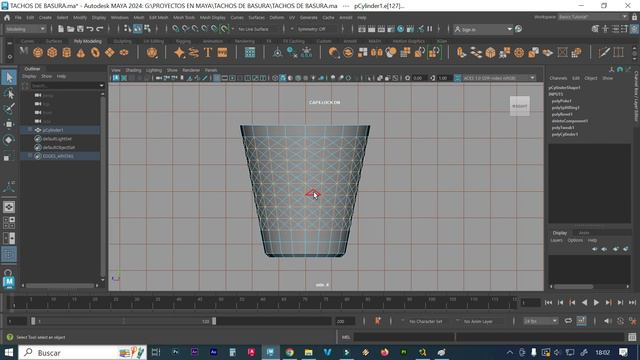Create a polygon cube from the shelf
The image size is (640, 360).
point(52,53)
